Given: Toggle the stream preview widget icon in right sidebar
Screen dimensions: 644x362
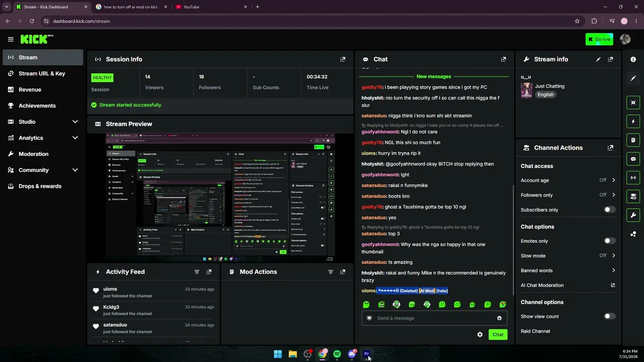Looking at the screenshot, I should [x=633, y=103].
